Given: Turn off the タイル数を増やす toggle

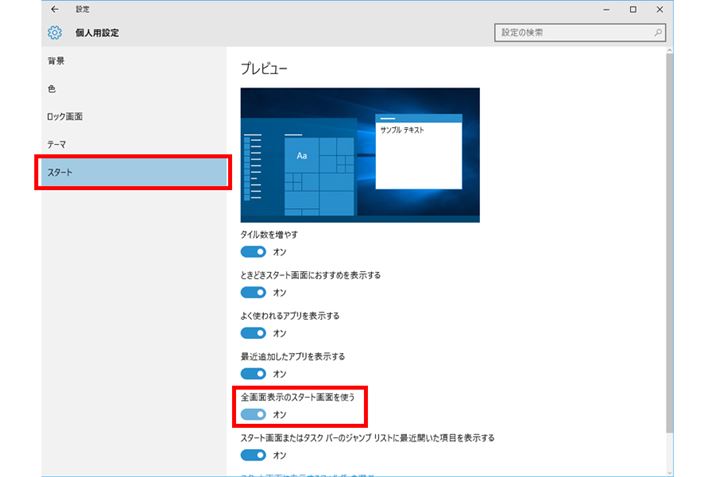Looking at the screenshot, I should (254, 252).
